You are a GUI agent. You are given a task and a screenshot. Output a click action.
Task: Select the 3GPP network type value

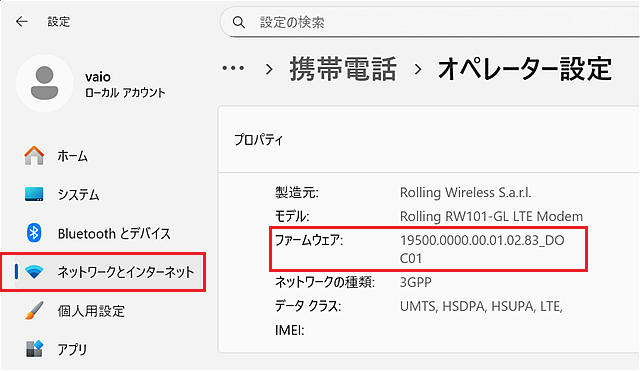[x=416, y=282]
